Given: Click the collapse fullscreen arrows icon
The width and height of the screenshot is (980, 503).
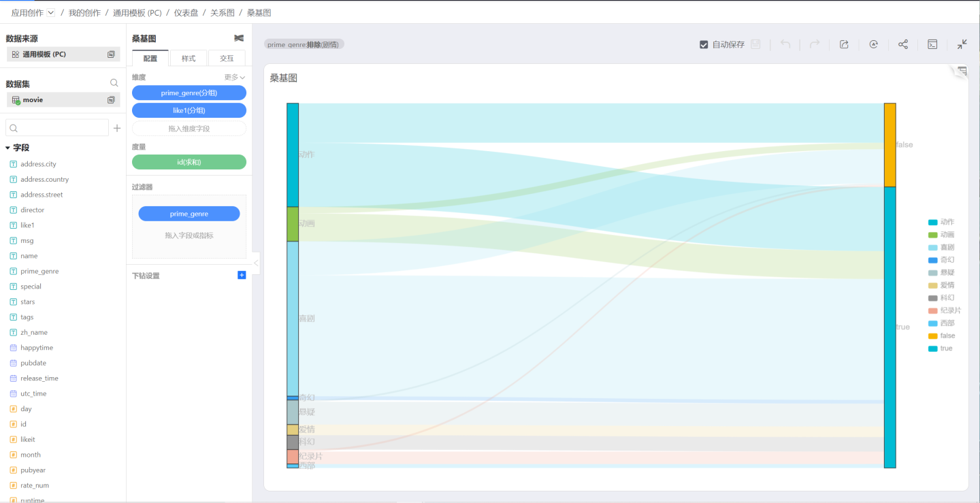Looking at the screenshot, I should [962, 44].
